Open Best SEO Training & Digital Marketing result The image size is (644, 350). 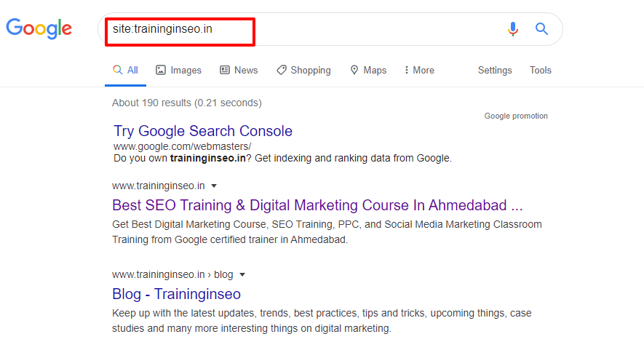[317, 205]
